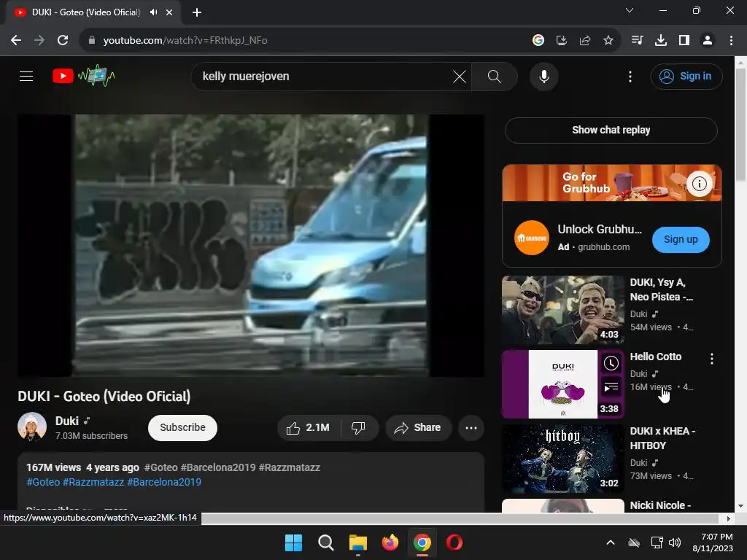Image resolution: width=747 pixels, height=560 pixels.
Task: Toggle Chrome side panel
Action: (x=684, y=41)
